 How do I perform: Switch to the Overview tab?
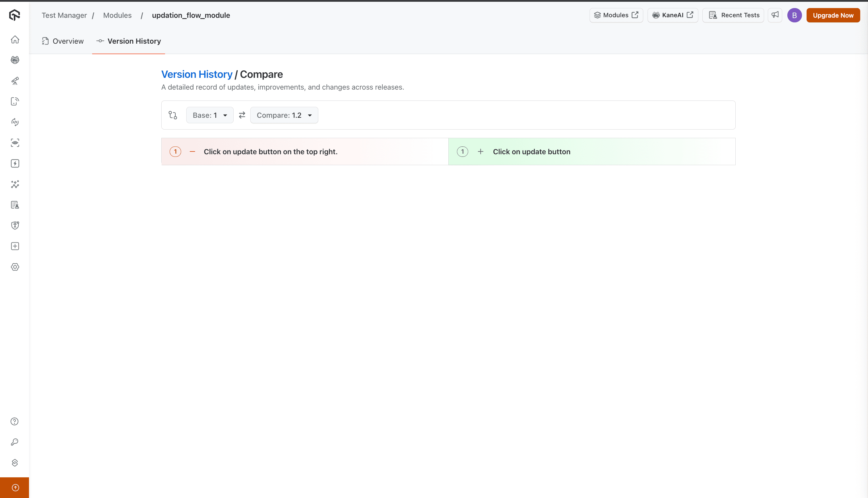(x=63, y=41)
